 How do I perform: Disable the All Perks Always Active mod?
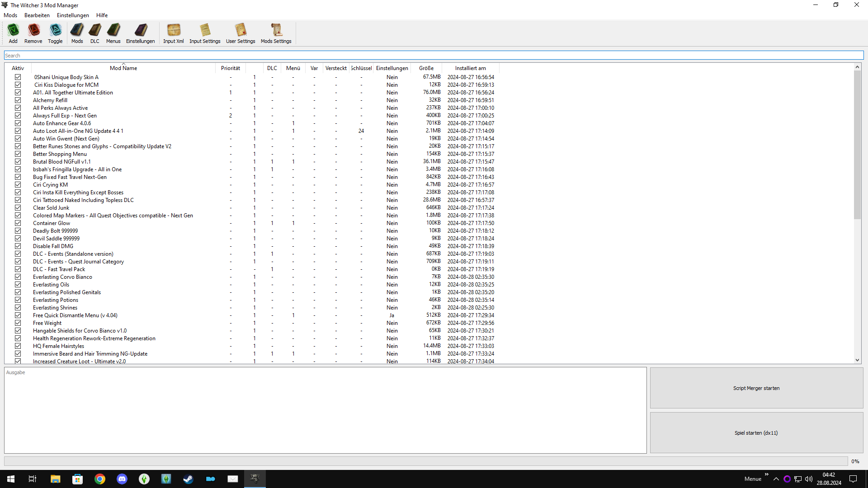coord(18,108)
